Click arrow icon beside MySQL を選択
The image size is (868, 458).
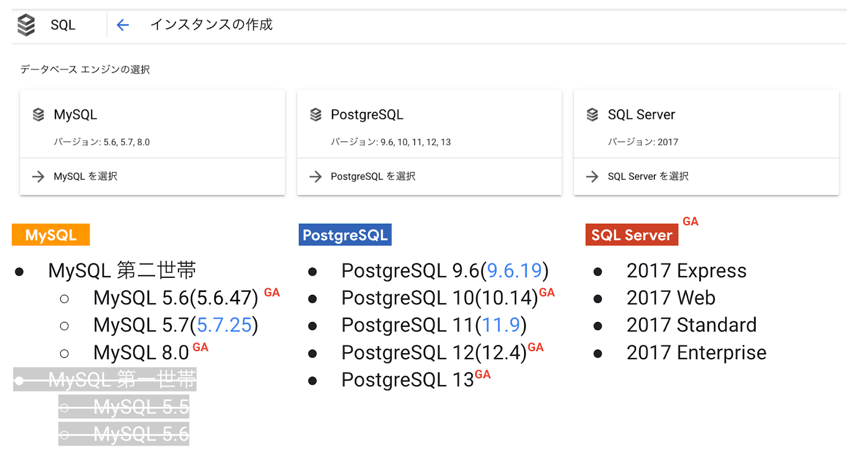(38, 176)
